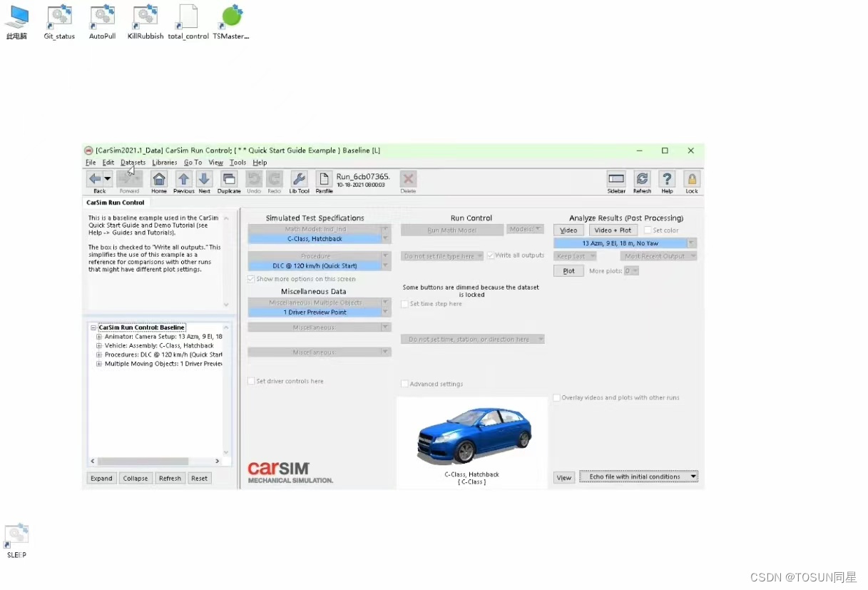This screenshot has height=590, width=868.
Task: Click the Next dataset down-arrow icon
Action: click(x=204, y=179)
